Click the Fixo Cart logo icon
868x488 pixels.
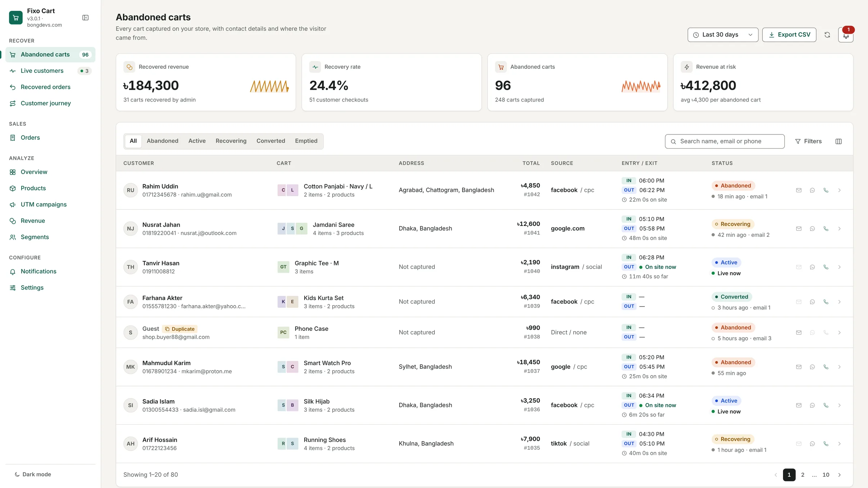[x=16, y=17]
